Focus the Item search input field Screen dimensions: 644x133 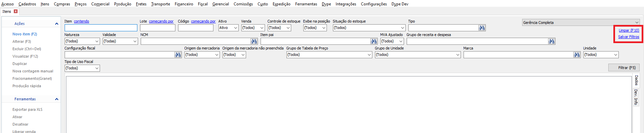pyautogui.click(x=101, y=28)
